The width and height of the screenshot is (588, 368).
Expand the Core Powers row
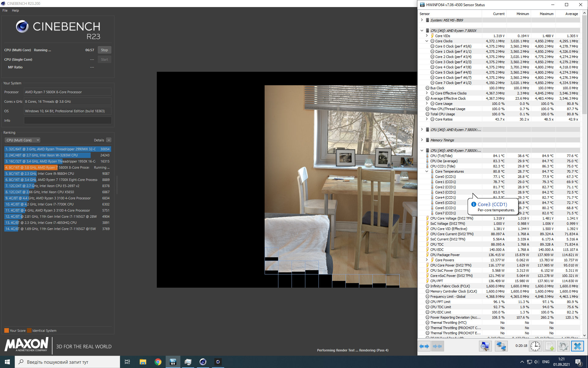point(427,260)
